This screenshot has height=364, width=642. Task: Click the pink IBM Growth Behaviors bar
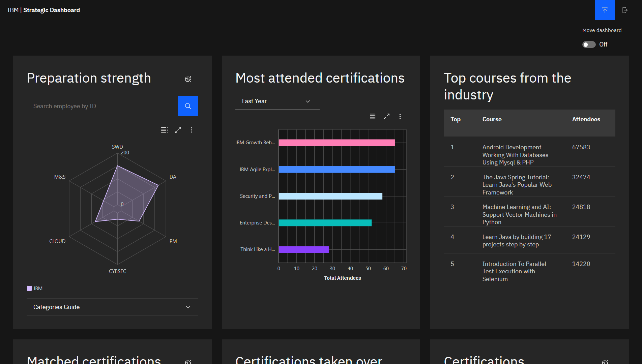336,143
